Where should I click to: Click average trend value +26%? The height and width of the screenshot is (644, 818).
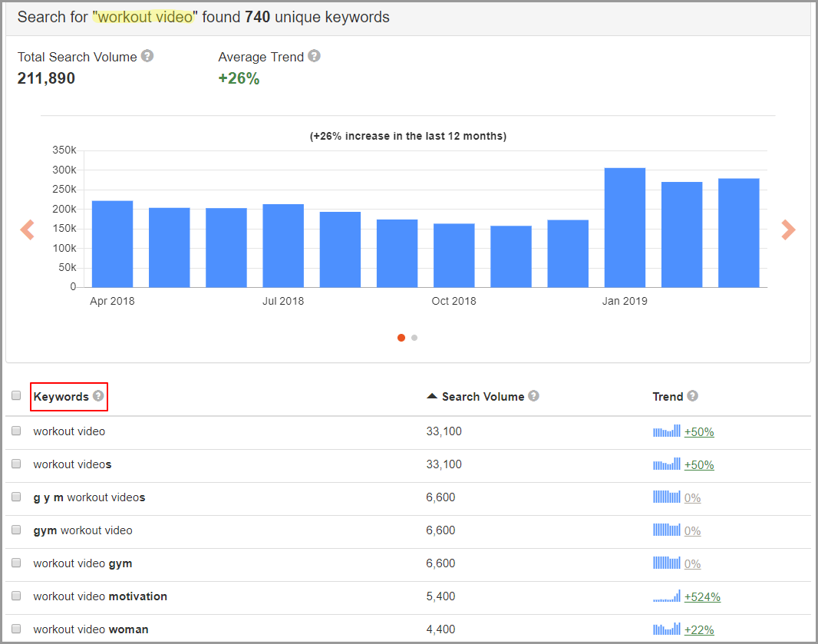click(239, 78)
